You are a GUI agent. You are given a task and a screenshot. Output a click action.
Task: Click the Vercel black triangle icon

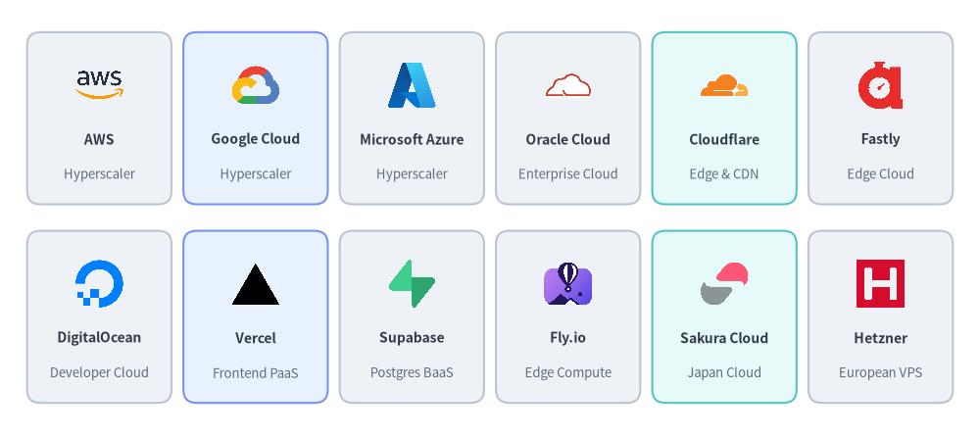pos(256,284)
